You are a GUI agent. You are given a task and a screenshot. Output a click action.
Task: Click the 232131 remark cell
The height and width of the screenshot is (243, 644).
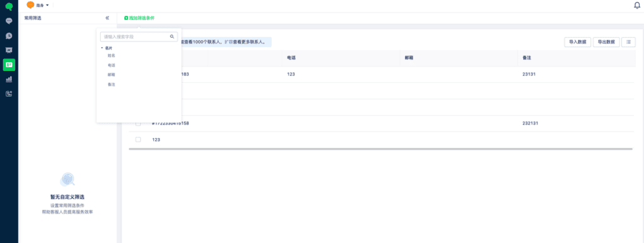point(530,123)
